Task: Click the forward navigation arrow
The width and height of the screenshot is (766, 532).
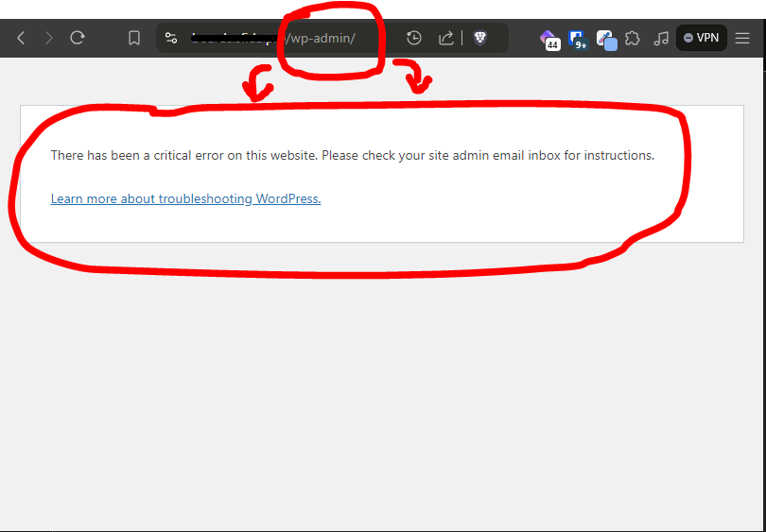Action: [x=49, y=38]
